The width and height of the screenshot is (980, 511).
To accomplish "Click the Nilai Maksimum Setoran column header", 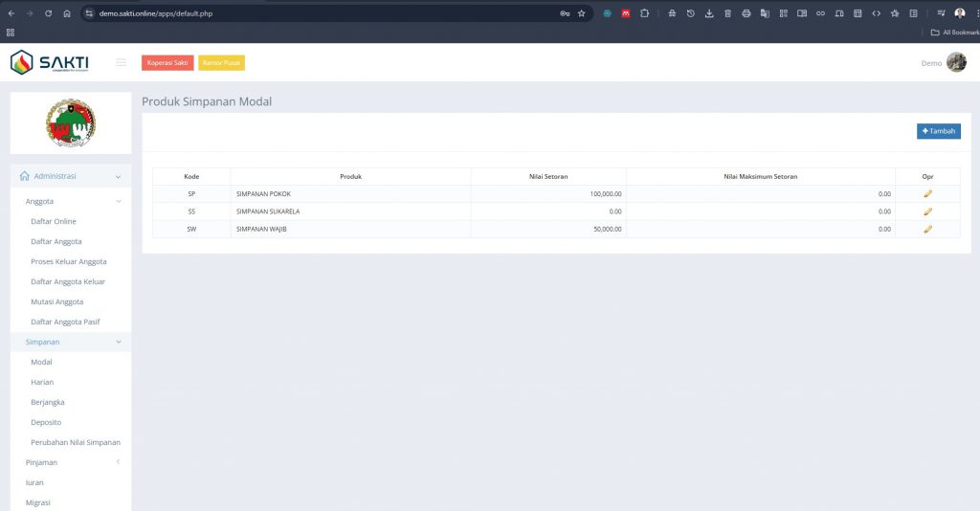I will (x=761, y=176).
